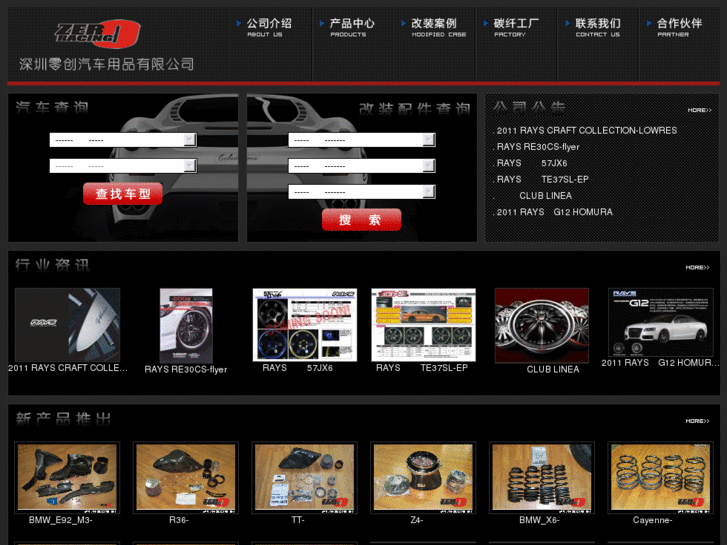The height and width of the screenshot is (545, 727).
Task: Click MORE link in 新产品推出 section
Action: [x=697, y=421]
